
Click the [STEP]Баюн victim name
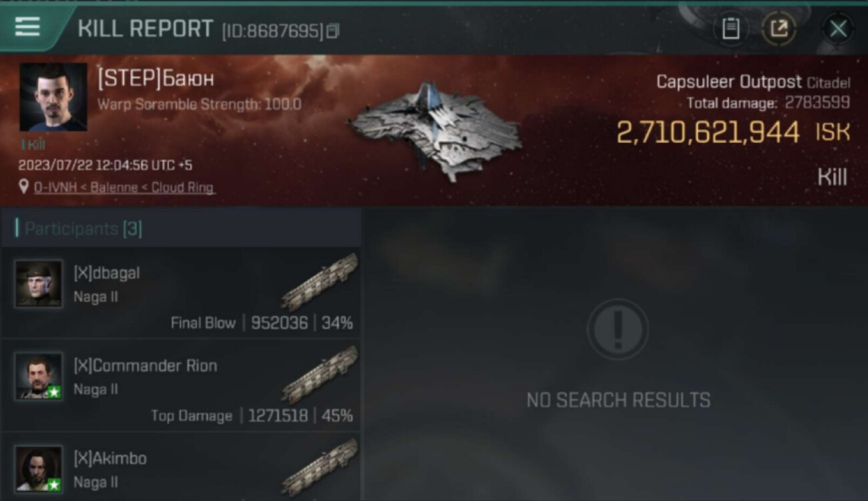coord(156,79)
